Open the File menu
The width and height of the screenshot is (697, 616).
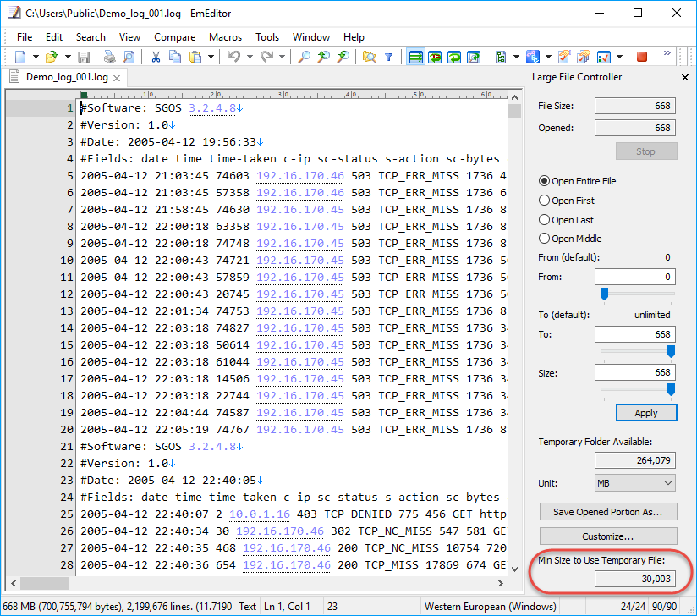click(25, 37)
